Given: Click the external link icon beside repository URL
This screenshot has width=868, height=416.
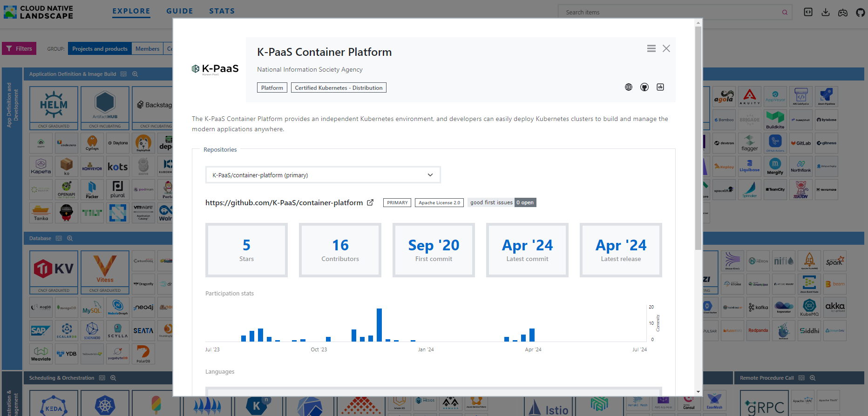Looking at the screenshot, I should (x=370, y=202).
